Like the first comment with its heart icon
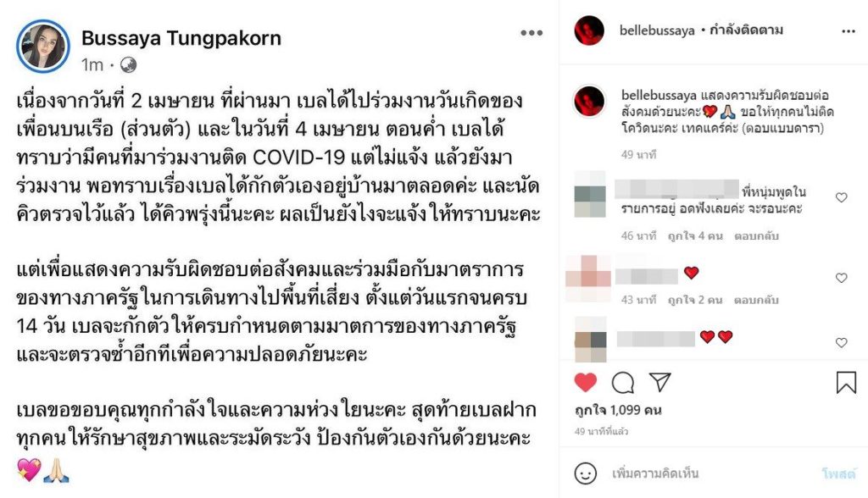This screenshot has height=498, width=868. click(842, 197)
